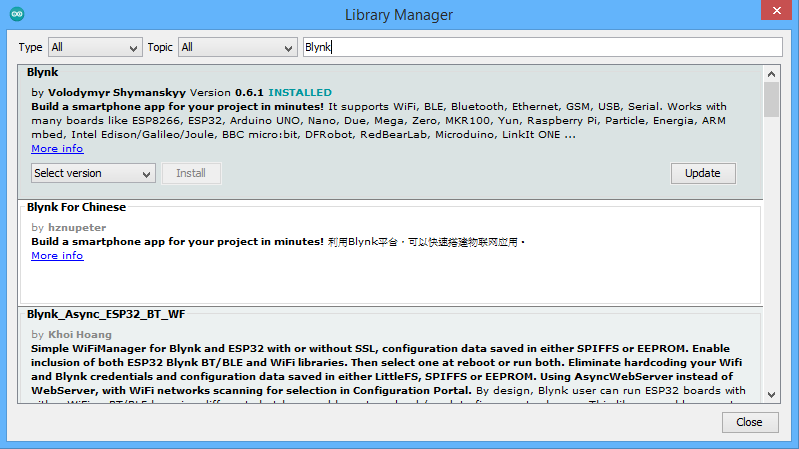The height and width of the screenshot is (449, 799).
Task: Open More info link for Blynk For Chinese
Action: tap(57, 256)
